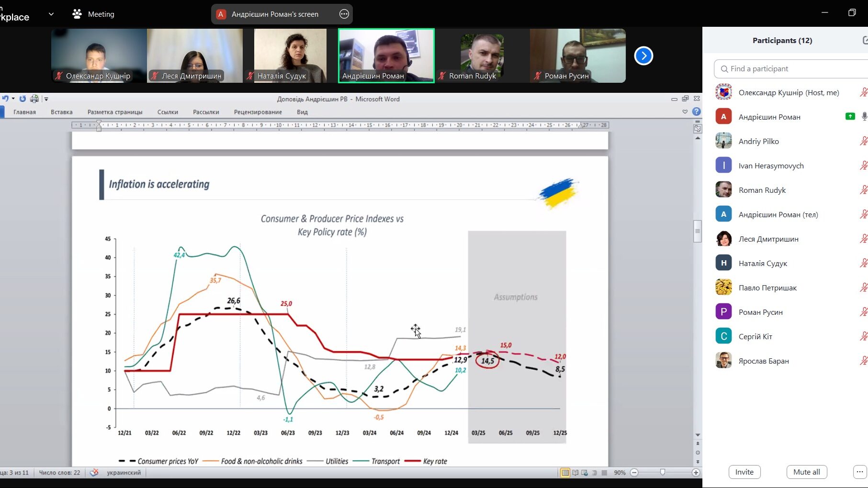This screenshot has width=868, height=488.
Task: Open screen share more options icon
Action: coord(344,14)
